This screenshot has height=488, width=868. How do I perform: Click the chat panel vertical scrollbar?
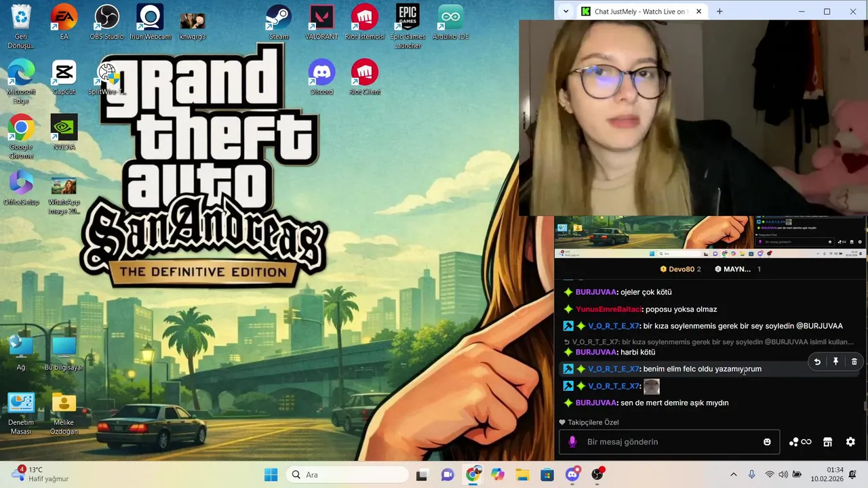click(x=865, y=406)
